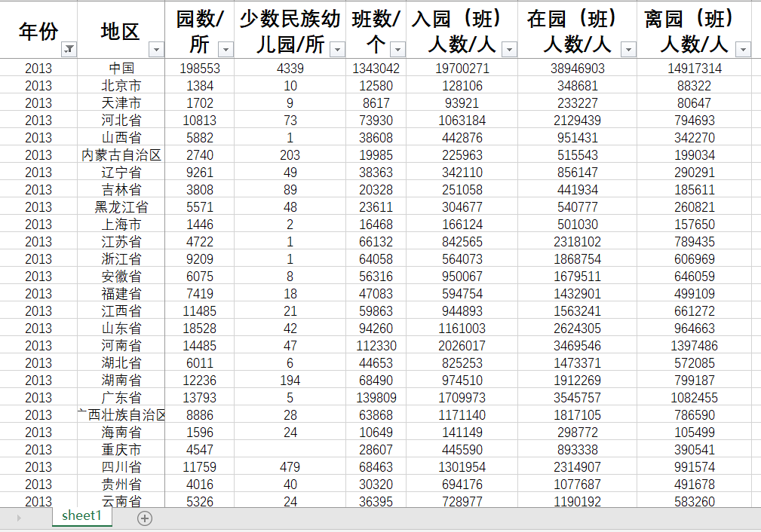The width and height of the screenshot is (761, 532).
Task: Click the sheet tab scroll arrow
Action: pos(18,518)
